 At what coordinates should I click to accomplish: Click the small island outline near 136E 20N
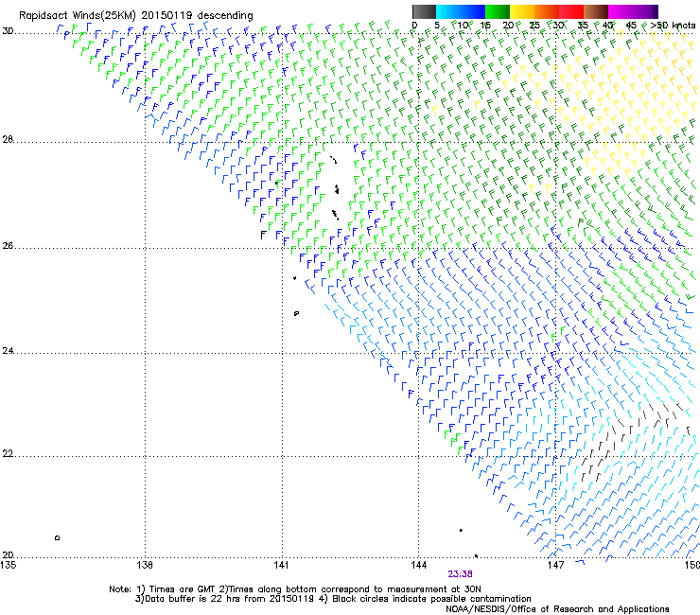tap(57, 537)
